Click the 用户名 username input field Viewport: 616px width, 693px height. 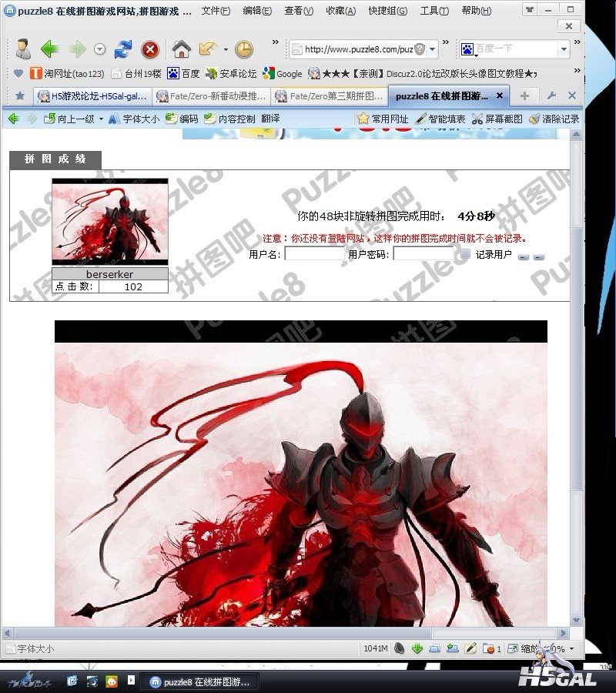point(313,254)
